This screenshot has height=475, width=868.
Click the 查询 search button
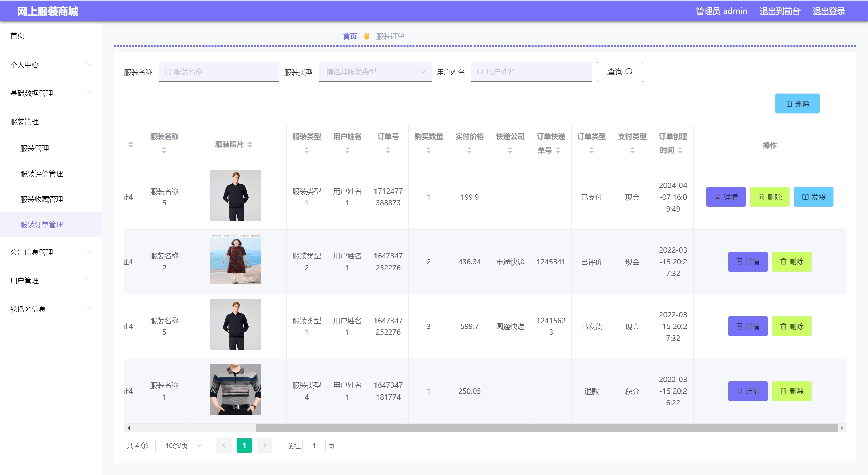620,72
